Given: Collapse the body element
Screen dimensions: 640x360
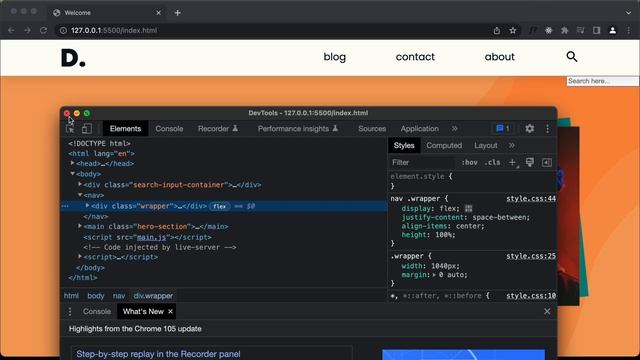Looking at the screenshot, I should point(73,174).
